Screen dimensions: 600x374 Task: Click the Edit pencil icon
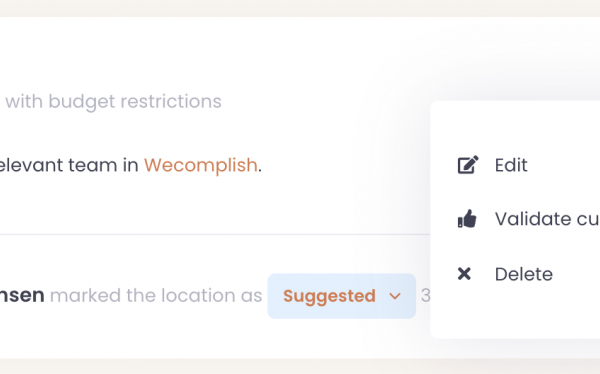click(468, 165)
